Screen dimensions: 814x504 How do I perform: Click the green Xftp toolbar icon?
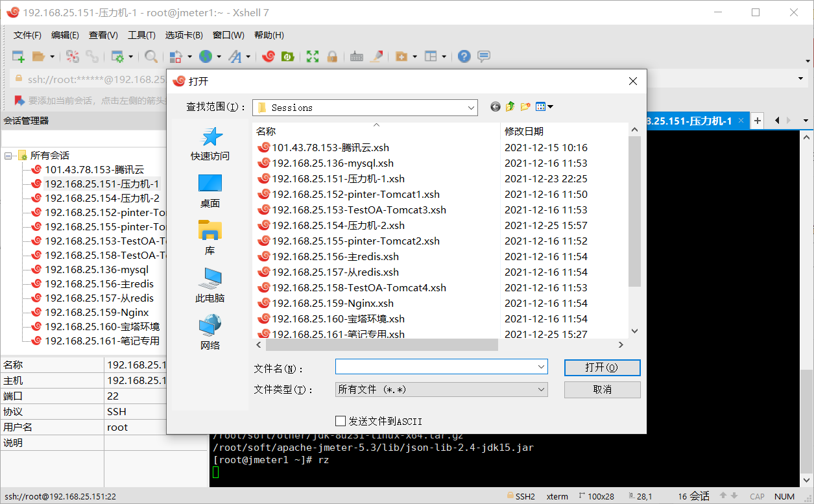pyautogui.click(x=287, y=56)
